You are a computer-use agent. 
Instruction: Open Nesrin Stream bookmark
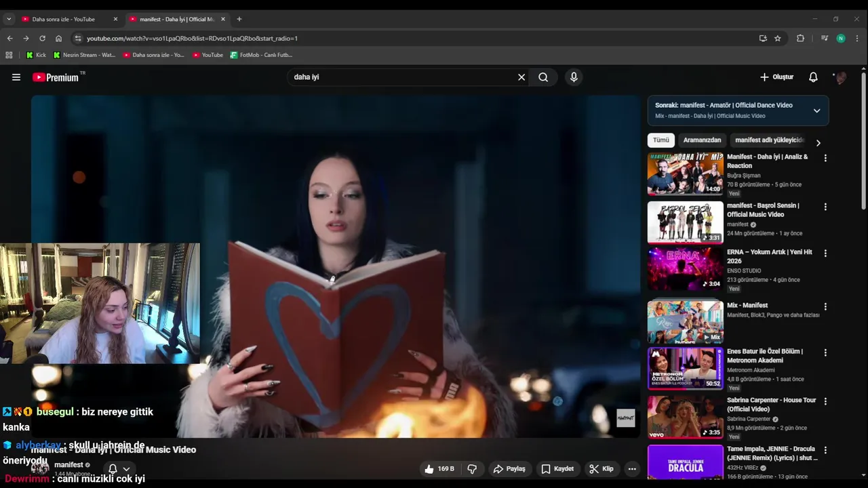85,55
